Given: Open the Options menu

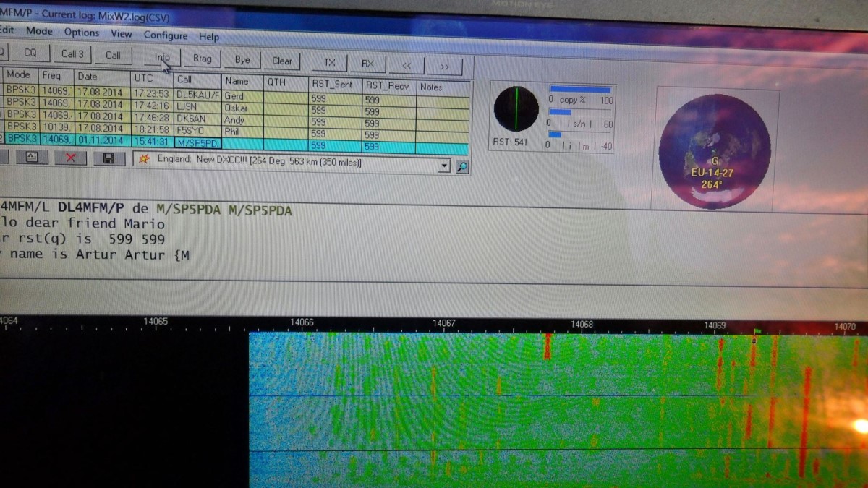Looking at the screenshot, I should (x=82, y=33).
